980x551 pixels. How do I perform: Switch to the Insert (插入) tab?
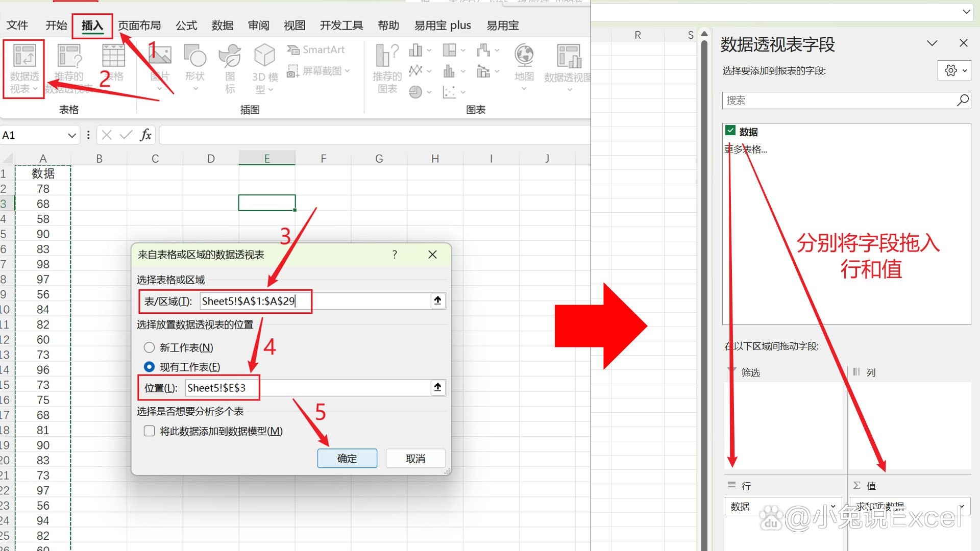(92, 25)
